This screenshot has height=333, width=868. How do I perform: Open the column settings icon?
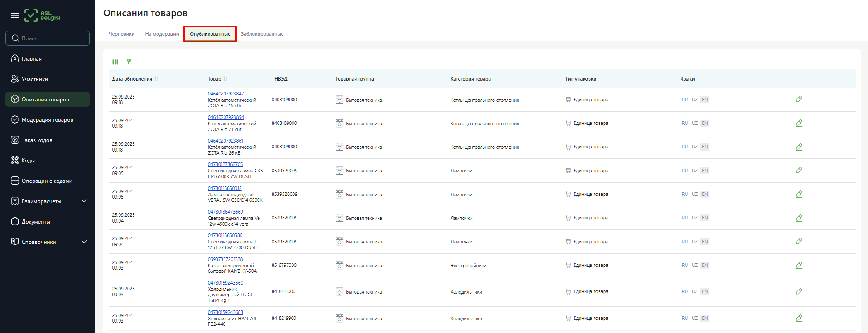(115, 62)
